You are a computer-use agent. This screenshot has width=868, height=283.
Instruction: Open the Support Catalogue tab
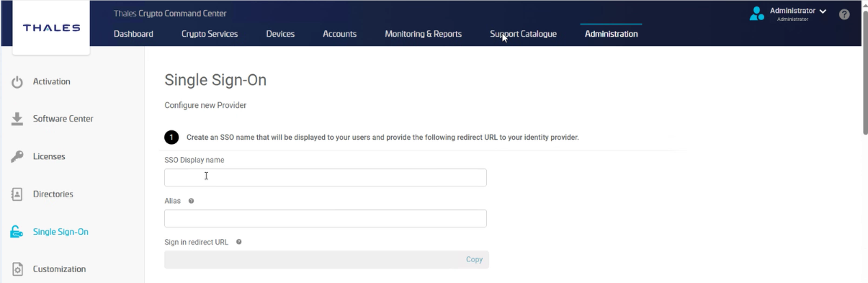523,34
